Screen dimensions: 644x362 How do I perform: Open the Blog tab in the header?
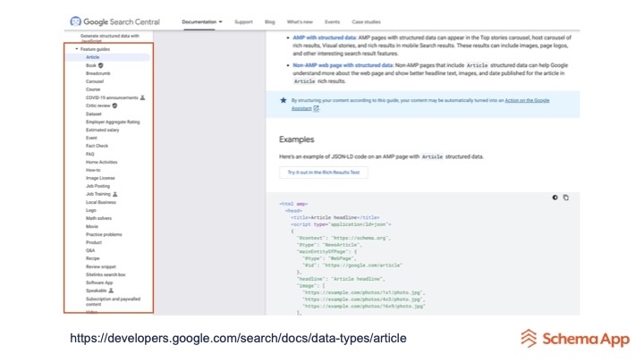tap(270, 21)
